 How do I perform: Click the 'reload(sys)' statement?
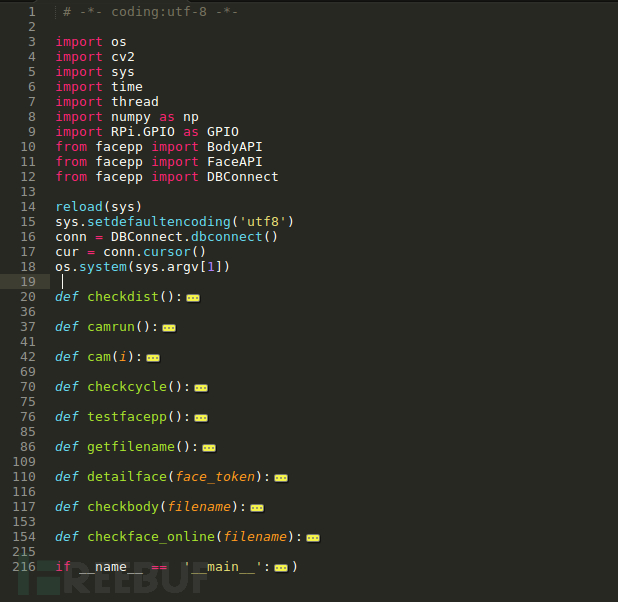pos(92,207)
